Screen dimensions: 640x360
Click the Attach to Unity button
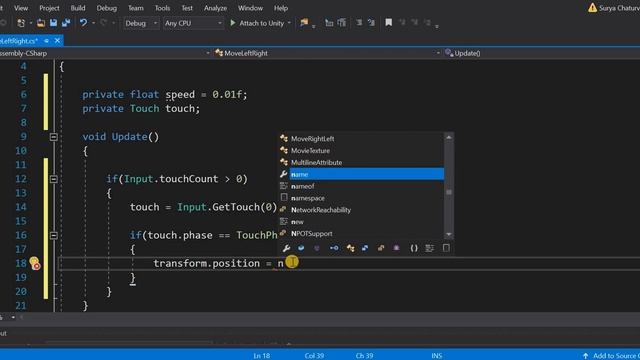coord(257,23)
